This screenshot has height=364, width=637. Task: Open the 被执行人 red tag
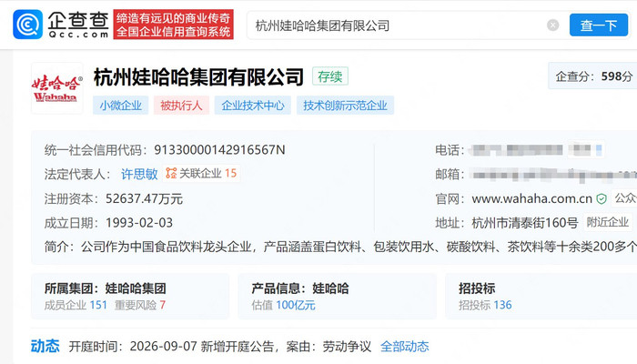(x=181, y=106)
